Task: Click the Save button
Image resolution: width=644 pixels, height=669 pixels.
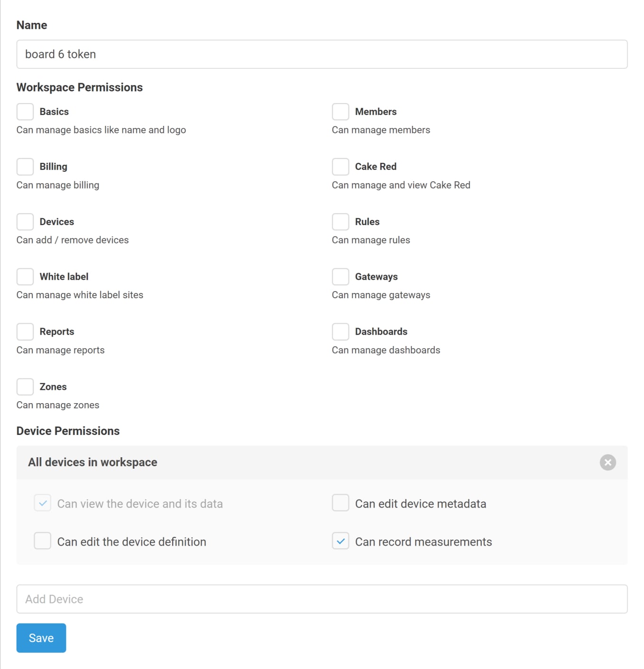Action: [x=41, y=638]
